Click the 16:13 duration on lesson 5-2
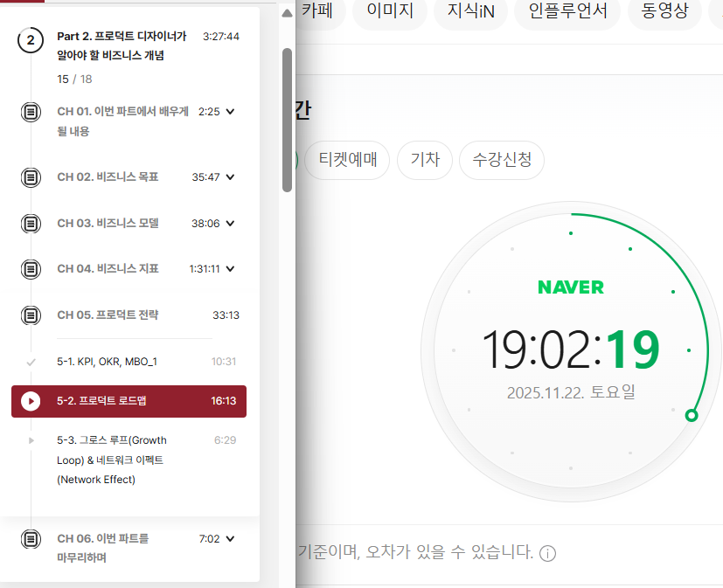Image resolution: width=723 pixels, height=588 pixels. (224, 401)
